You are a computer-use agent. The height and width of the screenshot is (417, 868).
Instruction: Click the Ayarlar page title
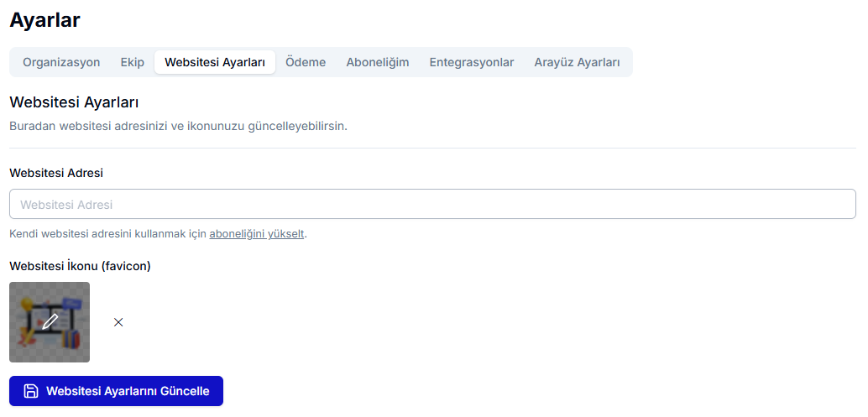click(44, 20)
